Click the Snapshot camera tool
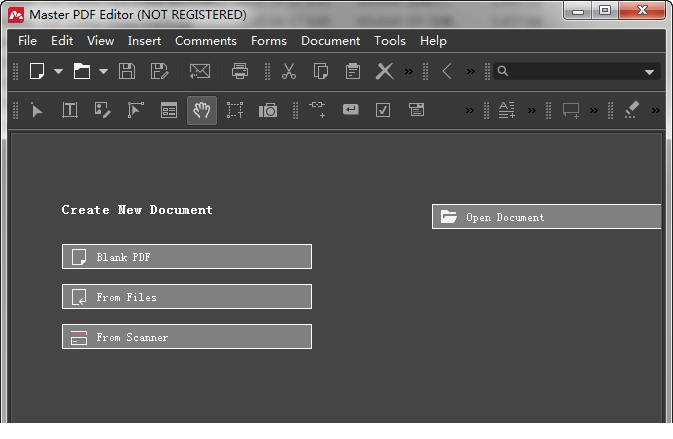 tap(268, 110)
